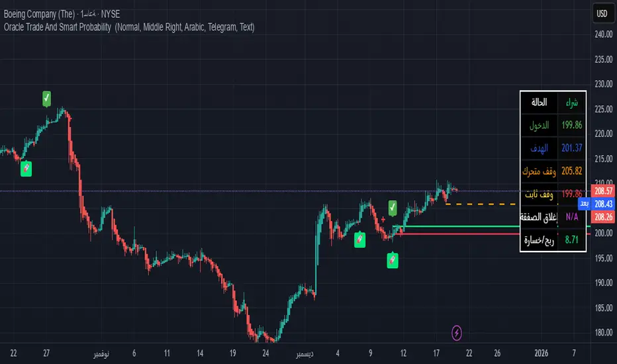Screen dimensions: 617x364
Task: Click the 225.00 price axis label
Action: (x=604, y=109)
